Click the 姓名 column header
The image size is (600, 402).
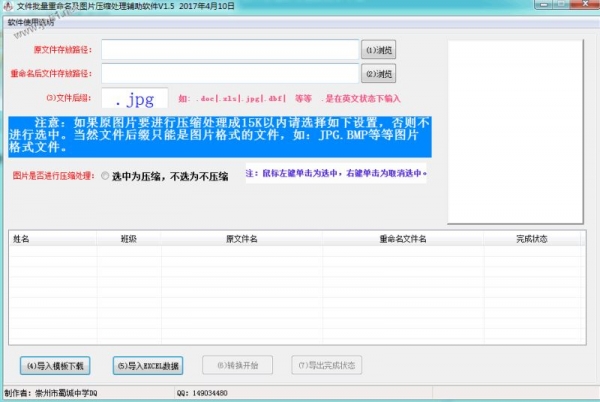pyautogui.click(x=21, y=239)
